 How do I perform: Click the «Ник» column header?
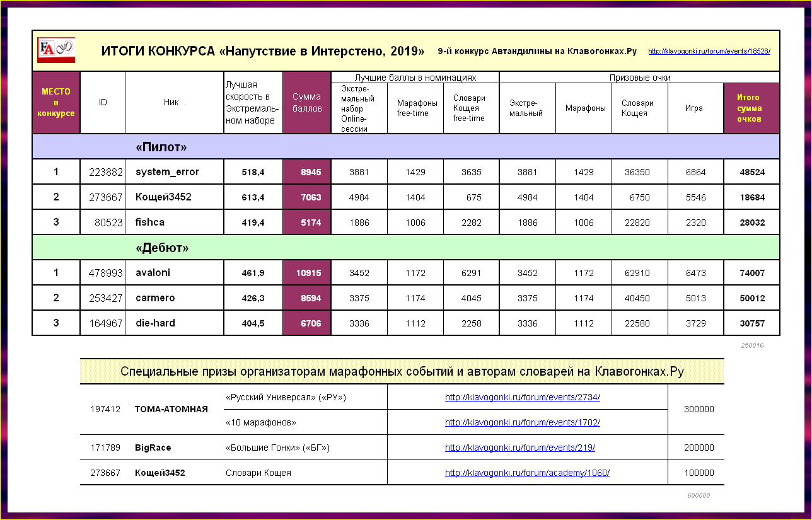point(175,103)
